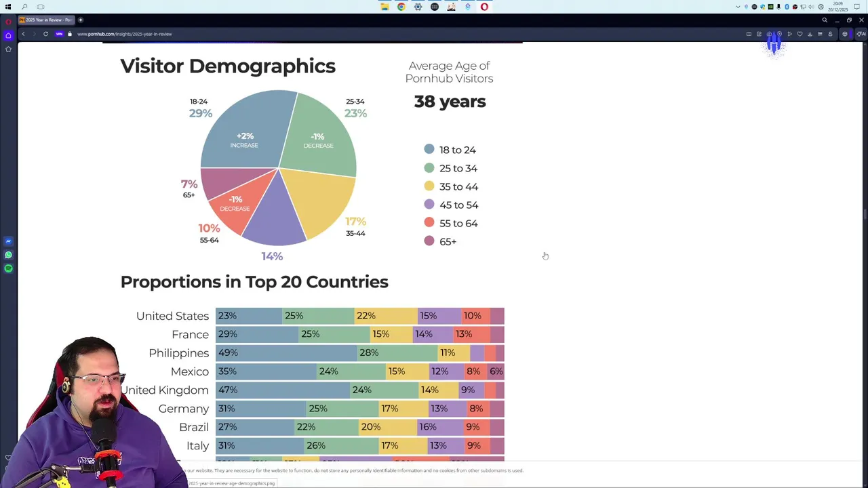Click the Brazil row label
Screen dimensions: 868x488
tap(194, 427)
